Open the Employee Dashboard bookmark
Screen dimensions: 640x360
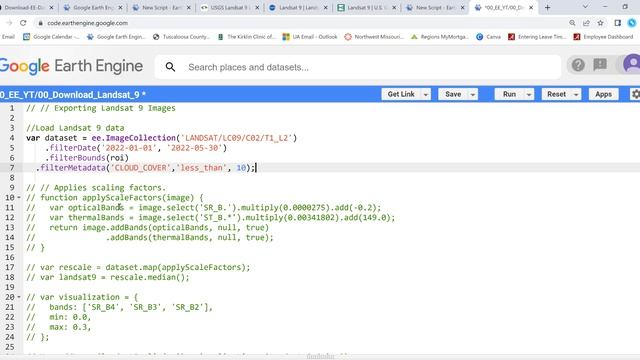coord(603,37)
